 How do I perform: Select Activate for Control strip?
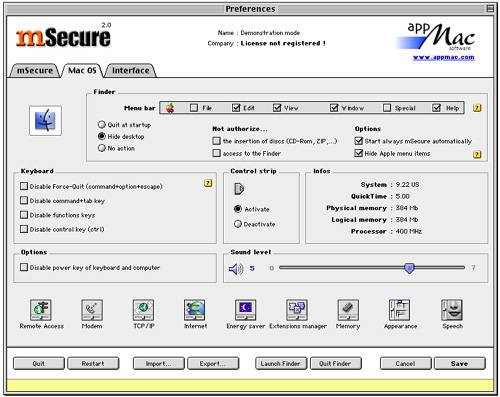[x=238, y=209]
